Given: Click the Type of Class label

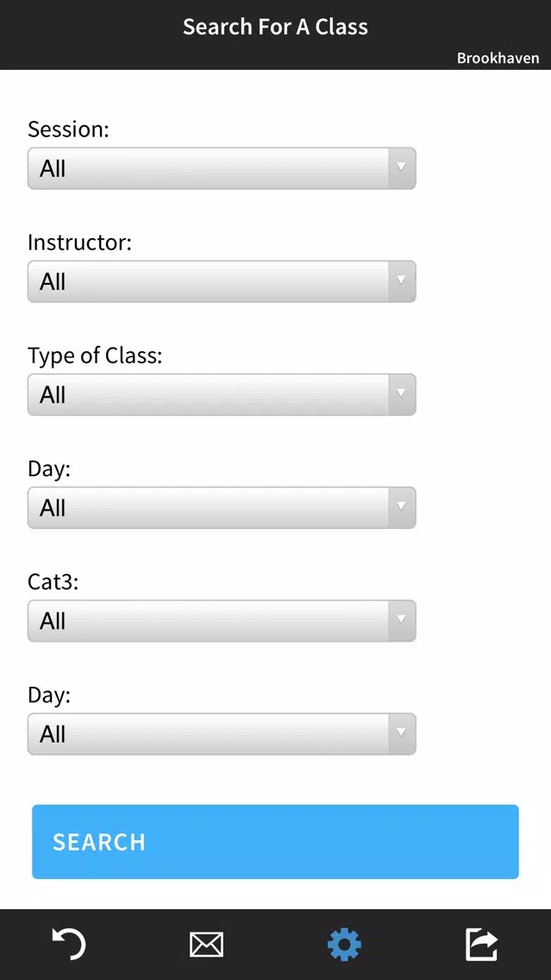Looking at the screenshot, I should tap(95, 356).
